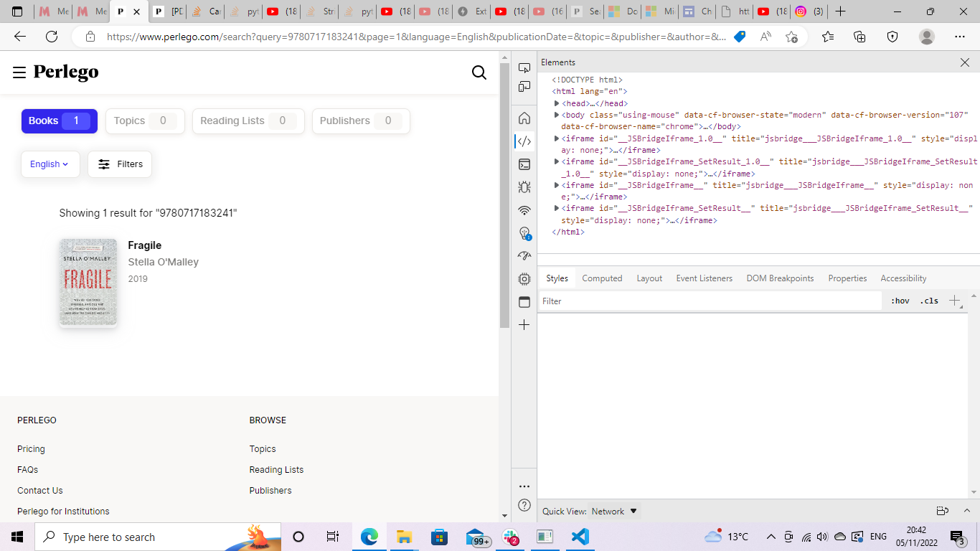Select the Publishers results tab
This screenshot has width=980, height=551.
[x=361, y=121]
